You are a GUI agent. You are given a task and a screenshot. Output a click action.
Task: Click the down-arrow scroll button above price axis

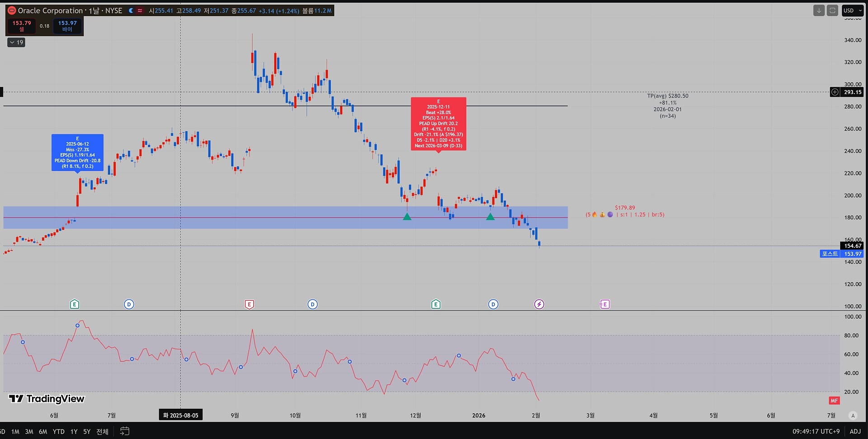point(819,10)
